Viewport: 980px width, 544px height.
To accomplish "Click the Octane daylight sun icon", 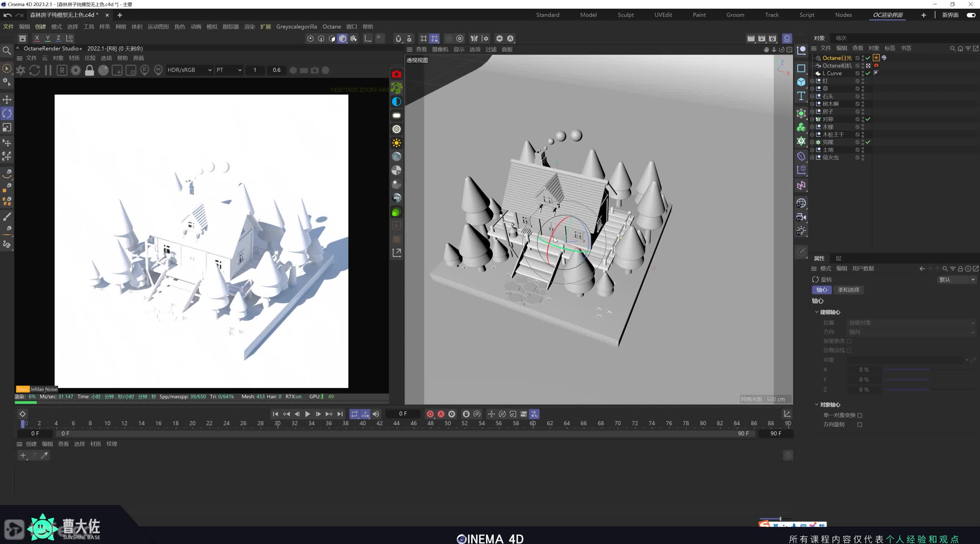I will (x=397, y=143).
